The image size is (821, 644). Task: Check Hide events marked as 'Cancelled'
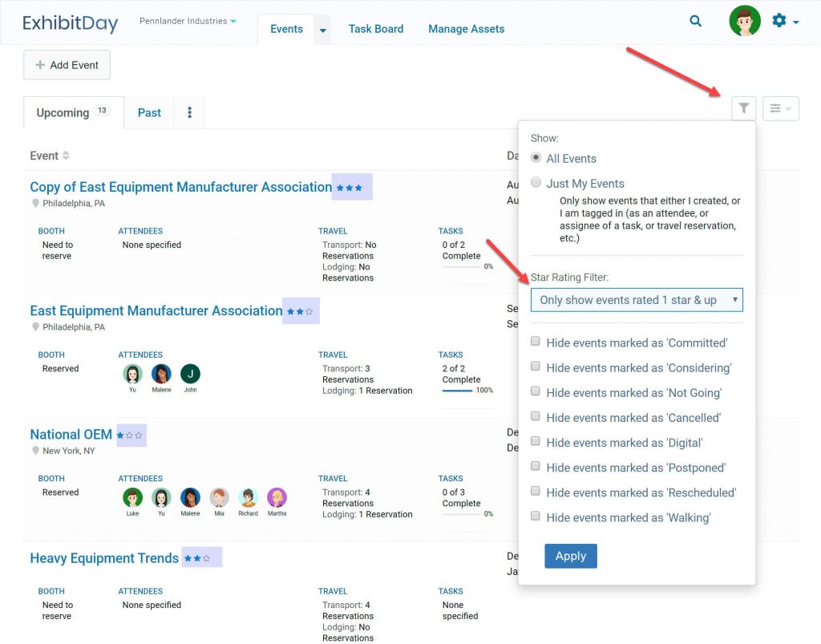point(536,418)
